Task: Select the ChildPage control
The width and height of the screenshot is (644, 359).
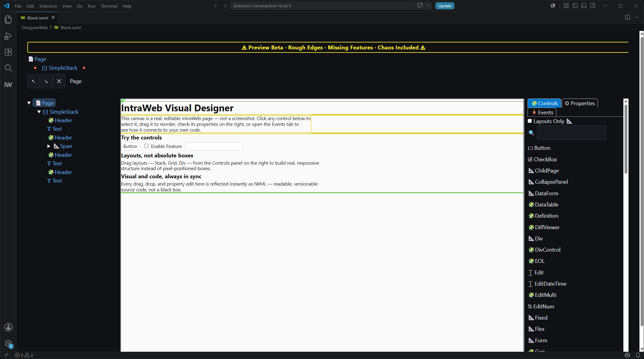Action: [544, 171]
